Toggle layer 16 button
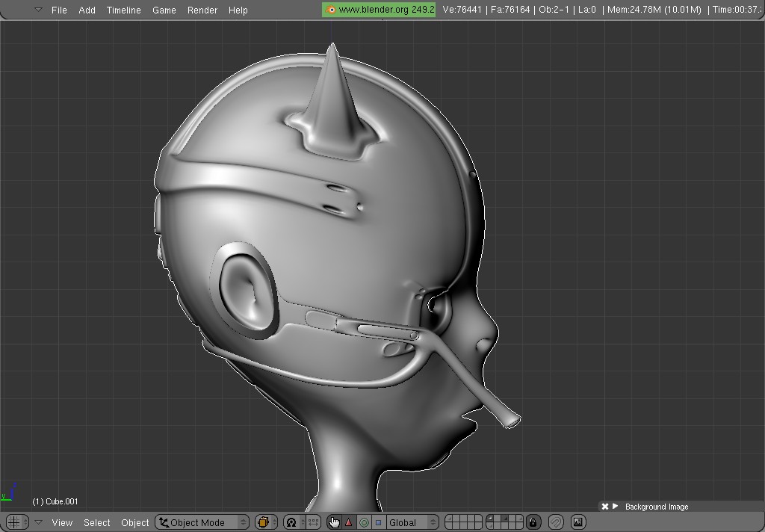The height and width of the screenshot is (532, 765). [x=490, y=526]
